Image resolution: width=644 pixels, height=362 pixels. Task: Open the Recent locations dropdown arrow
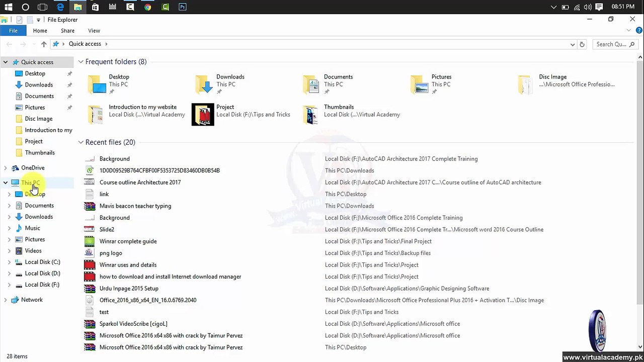click(x=34, y=44)
